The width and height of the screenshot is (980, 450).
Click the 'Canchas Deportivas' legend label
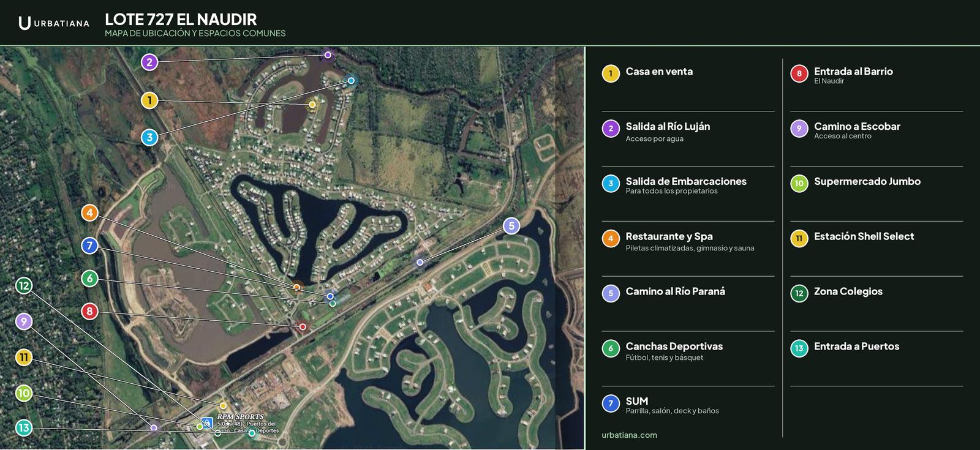click(x=674, y=346)
